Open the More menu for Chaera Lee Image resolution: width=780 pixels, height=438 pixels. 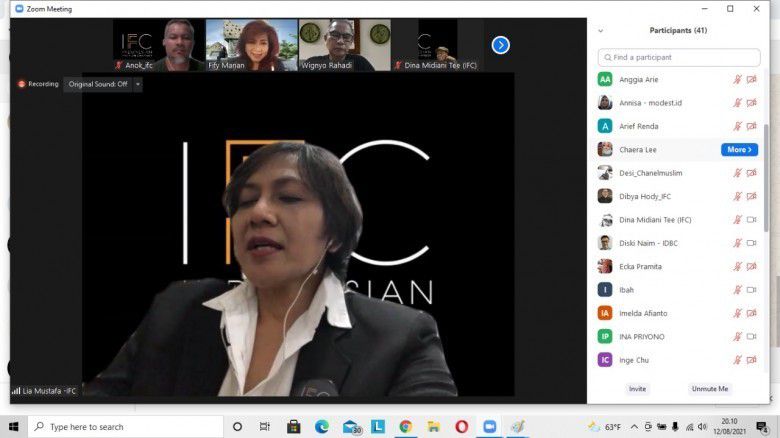(739, 150)
